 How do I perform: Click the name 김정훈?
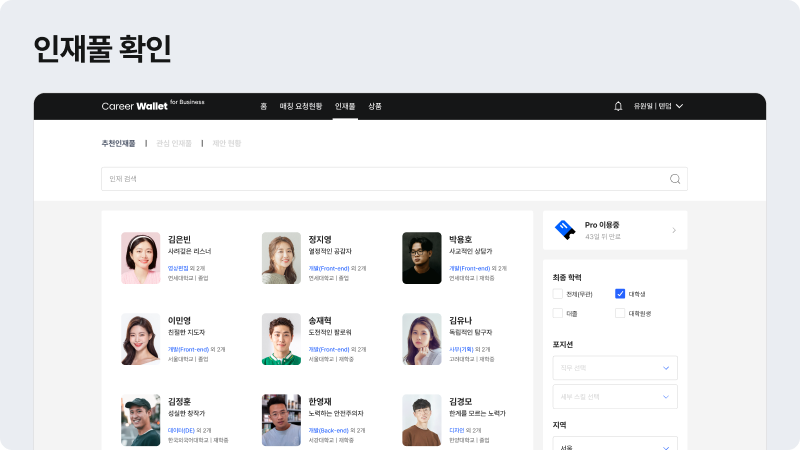coord(179,402)
